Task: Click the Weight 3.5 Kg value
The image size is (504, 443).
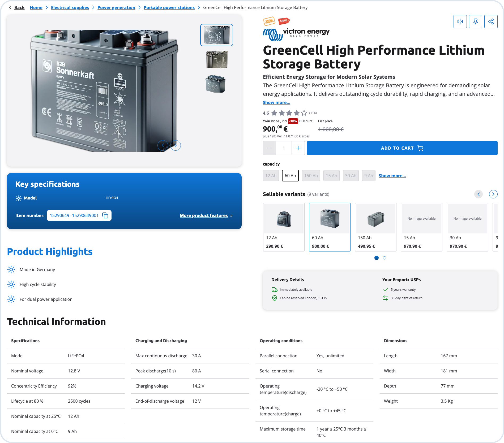Action: click(447, 401)
